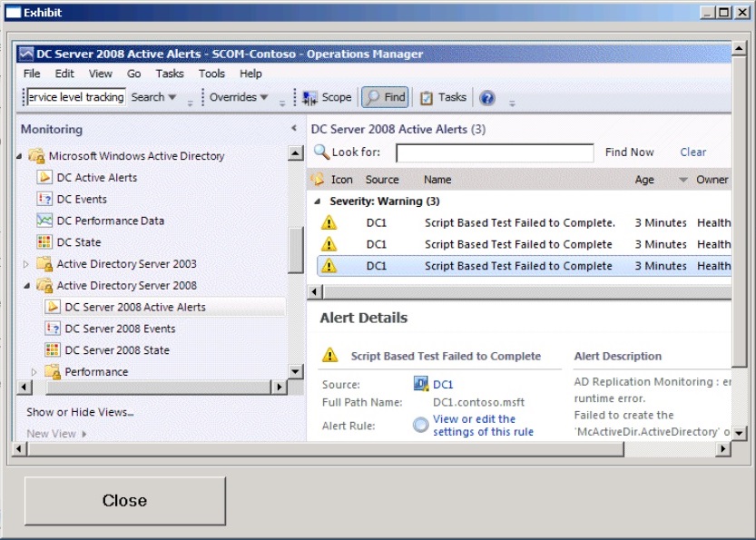Toggle the Find toolbar button
Image resolution: width=756 pixels, height=540 pixels.
point(385,97)
